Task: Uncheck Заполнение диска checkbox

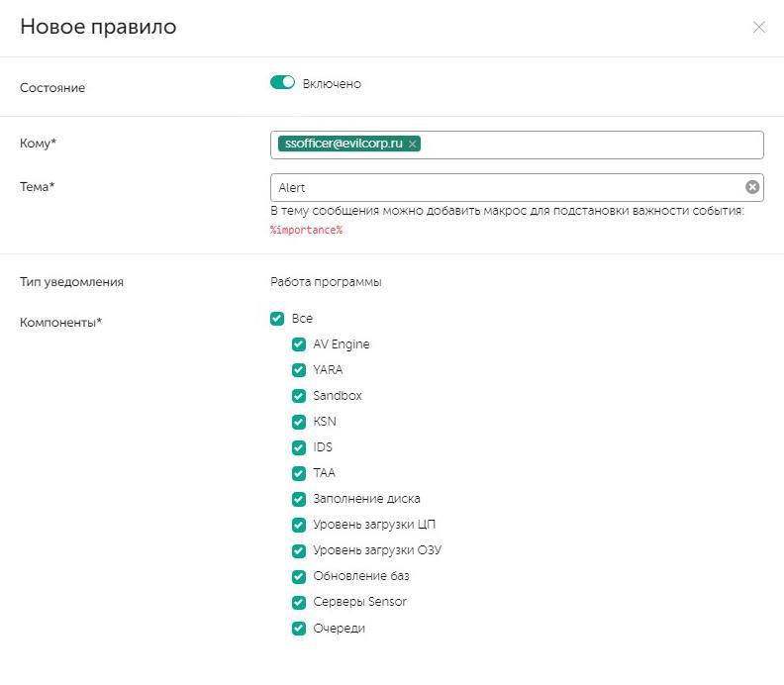Action: point(299,499)
